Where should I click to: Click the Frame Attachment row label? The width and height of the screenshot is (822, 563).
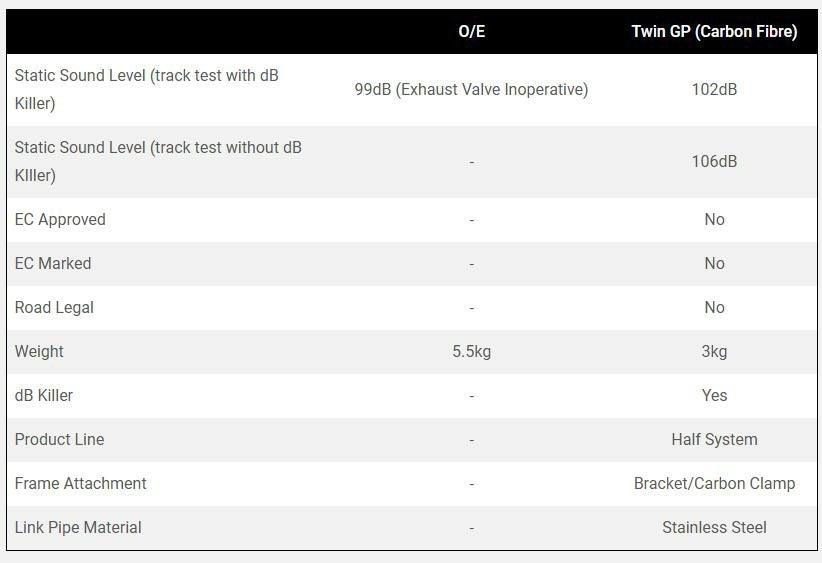click(x=80, y=484)
